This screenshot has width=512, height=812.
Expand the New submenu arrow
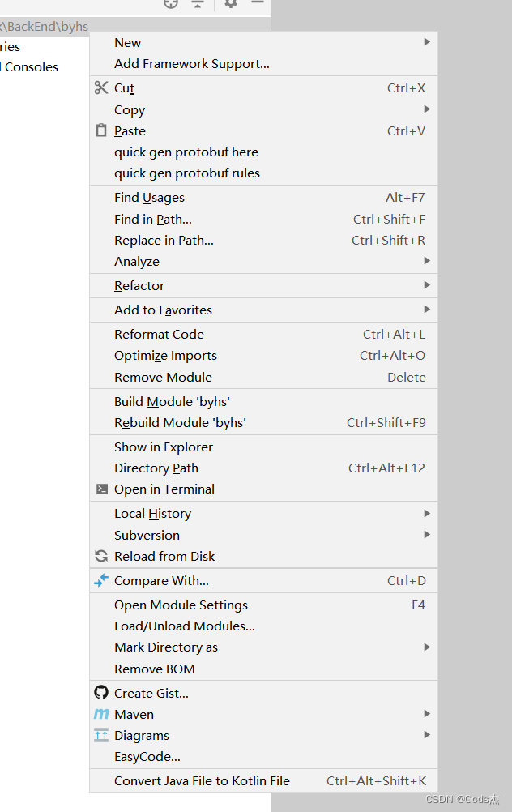coord(427,42)
